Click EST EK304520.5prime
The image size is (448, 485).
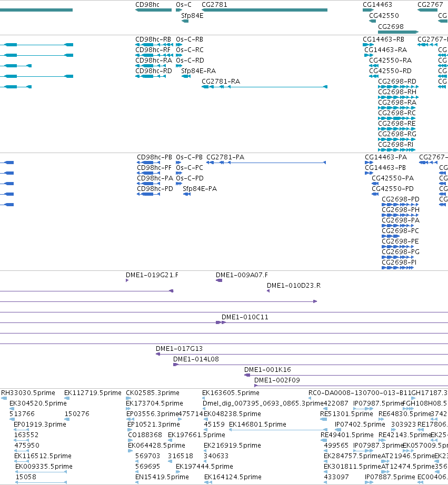pyautogui.click(x=38, y=403)
